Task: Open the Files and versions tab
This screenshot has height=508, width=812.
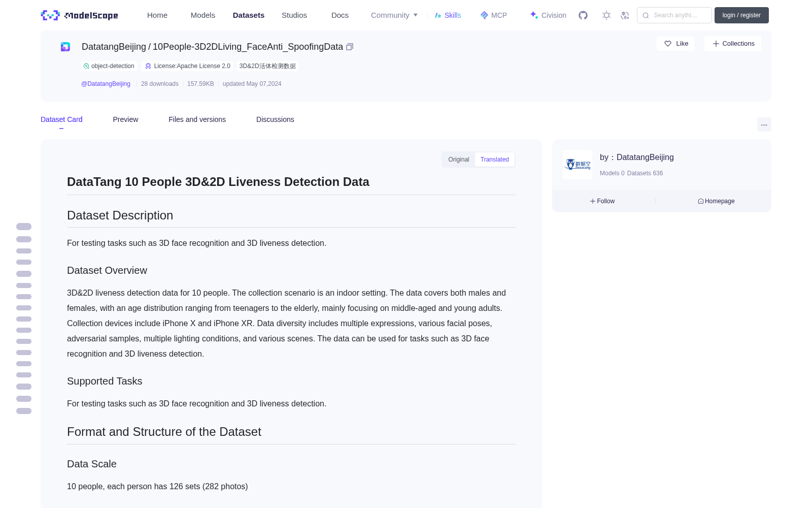Action: pos(197,119)
